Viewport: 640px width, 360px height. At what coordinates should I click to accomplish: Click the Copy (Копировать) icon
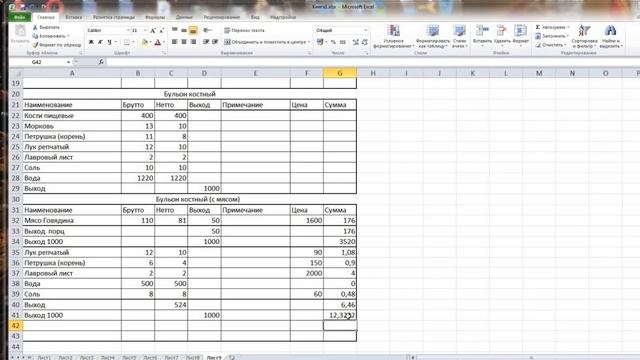35,36
